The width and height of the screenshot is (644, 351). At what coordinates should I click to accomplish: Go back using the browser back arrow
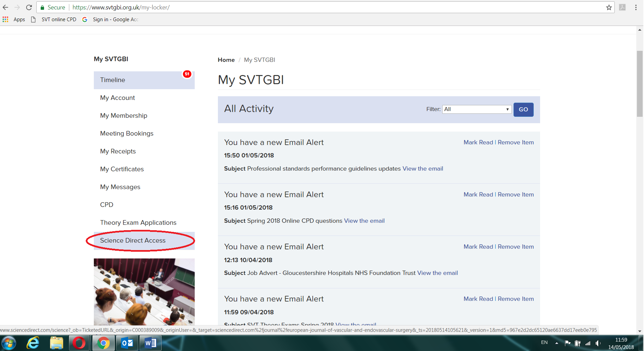6,7
